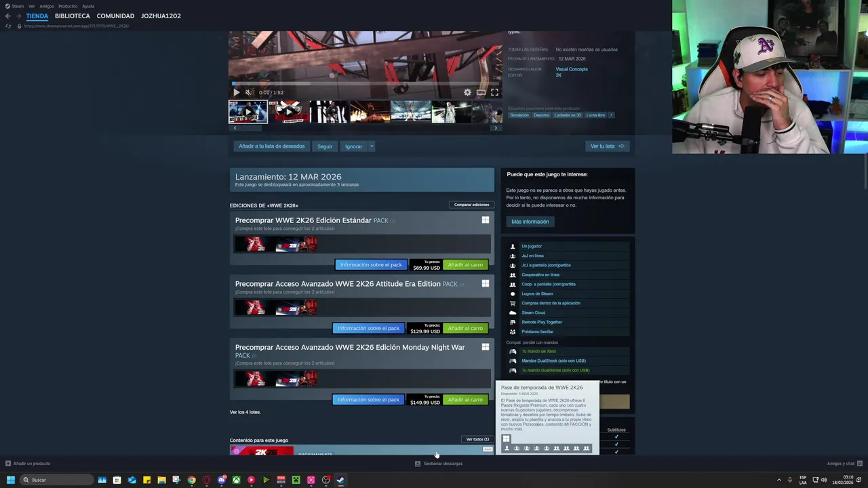
Task: Unmute the trailer video audio
Action: pos(248,92)
